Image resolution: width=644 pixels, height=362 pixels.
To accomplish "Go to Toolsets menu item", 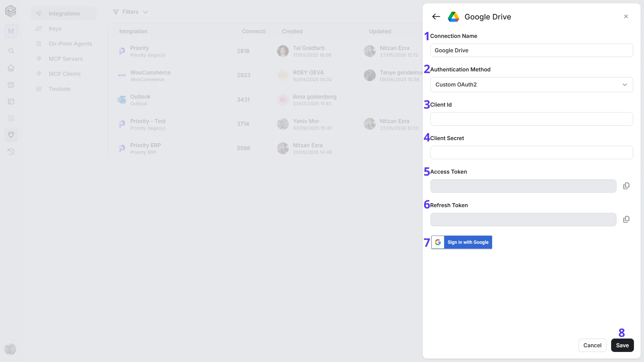I will pyautogui.click(x=59, y=89).
